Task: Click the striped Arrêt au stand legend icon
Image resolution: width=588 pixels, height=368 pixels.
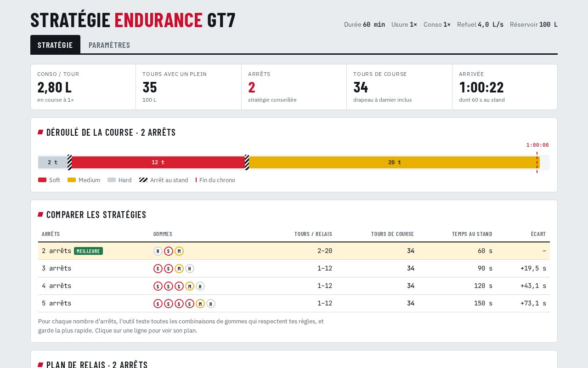Action: [x=143, y=180]
